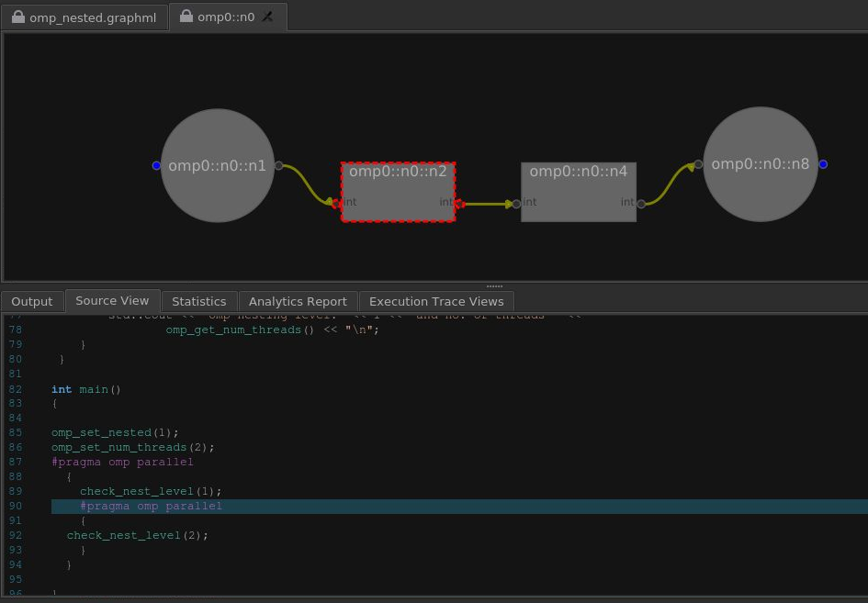Open the Analytics Report tab
Viewport: 868px width, 603px height.
coord(298,301)
